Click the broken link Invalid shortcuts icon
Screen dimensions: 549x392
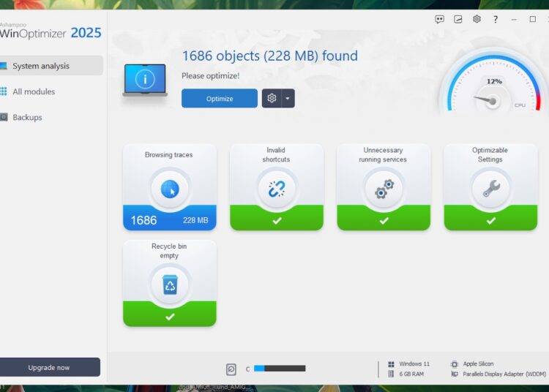point(277,189)
